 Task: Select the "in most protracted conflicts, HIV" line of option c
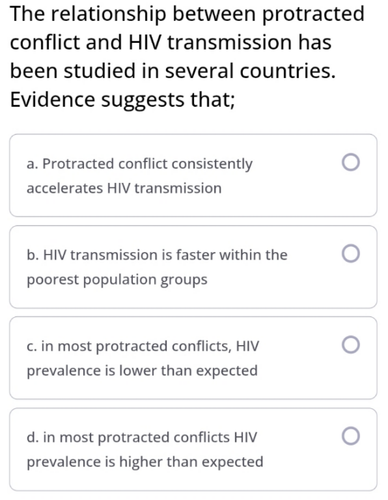coord(150,347)
